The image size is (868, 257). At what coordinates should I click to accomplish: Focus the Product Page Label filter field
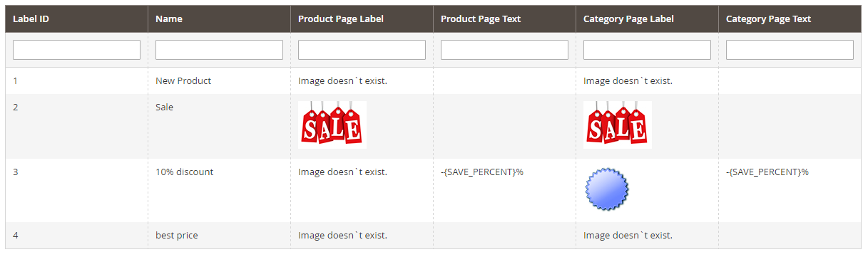(362, 50)
